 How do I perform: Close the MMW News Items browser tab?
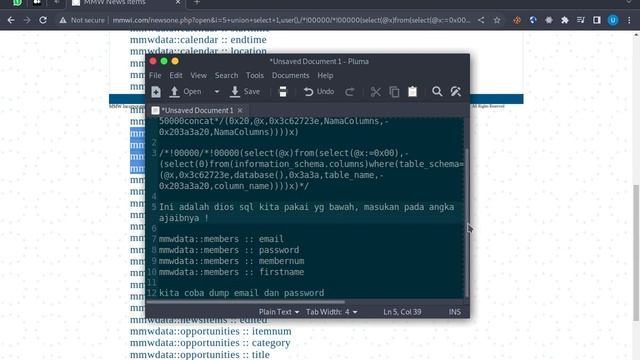click(x=178, y=2)
